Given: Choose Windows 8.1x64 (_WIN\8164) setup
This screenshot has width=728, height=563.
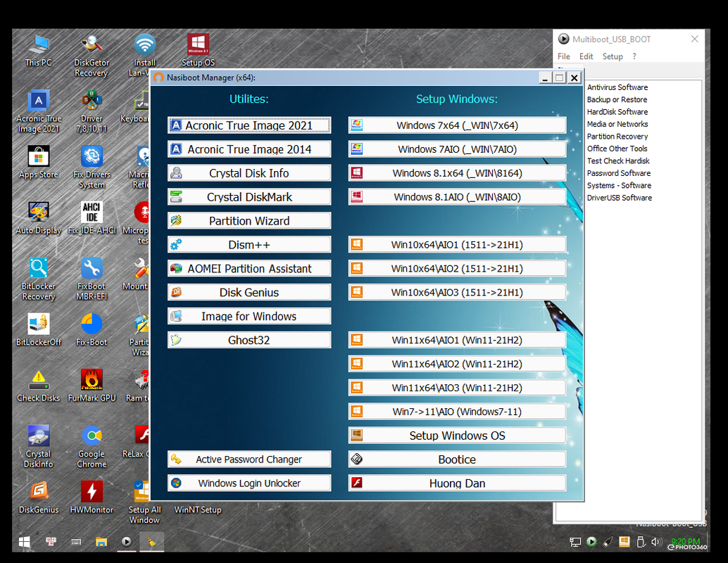Looking at the screenshot, I should pyautogui.click(x=458, y=173).
